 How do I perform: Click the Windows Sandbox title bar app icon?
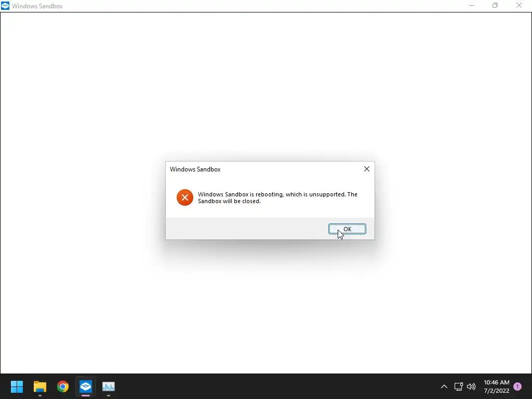(5, 6)
